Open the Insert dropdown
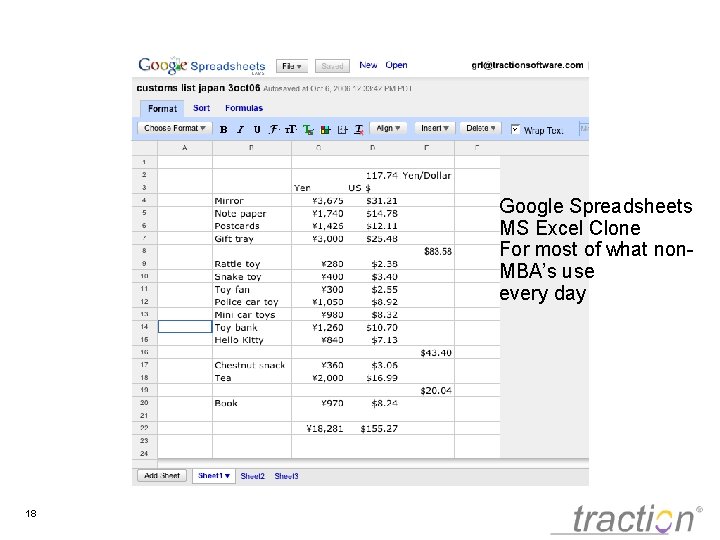The width and height of the screenshot is (720, 540). pos(434,128)
